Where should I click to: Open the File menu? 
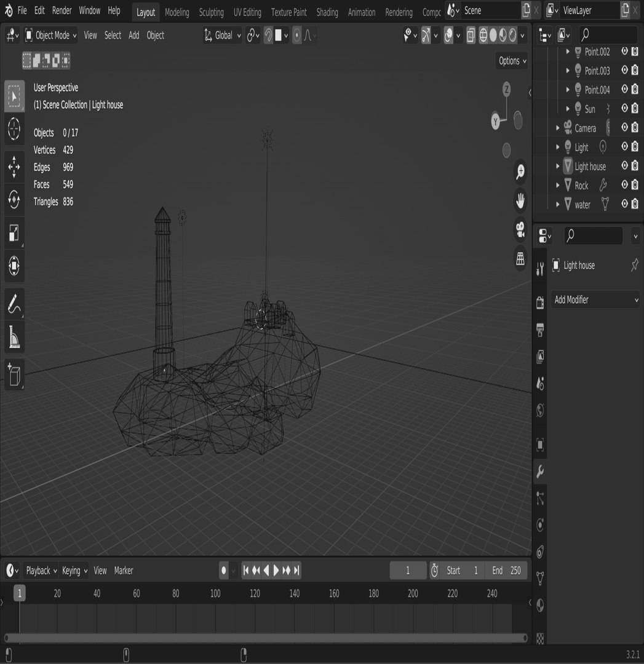click(x=22, y=10)
